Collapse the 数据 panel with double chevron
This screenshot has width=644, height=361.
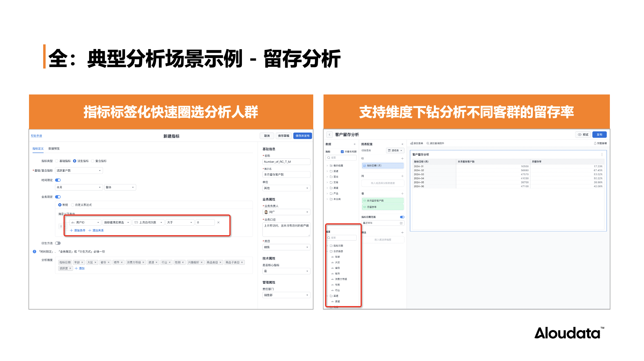tap(355, 144)
